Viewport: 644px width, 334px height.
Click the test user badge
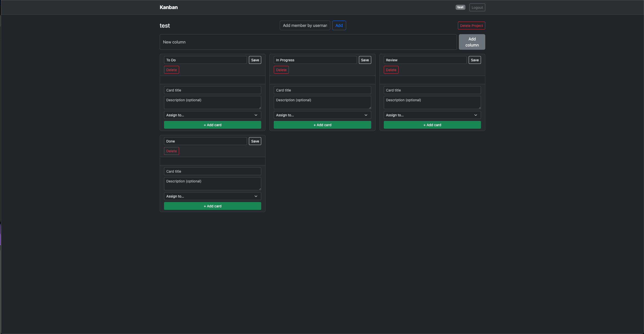460,7
